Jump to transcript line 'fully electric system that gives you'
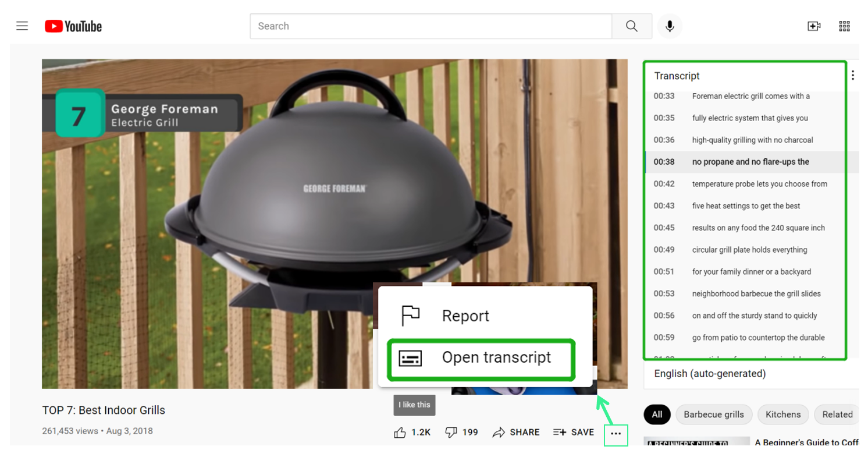The height and width of the screenshot is (457, 868). pos(751,118)
